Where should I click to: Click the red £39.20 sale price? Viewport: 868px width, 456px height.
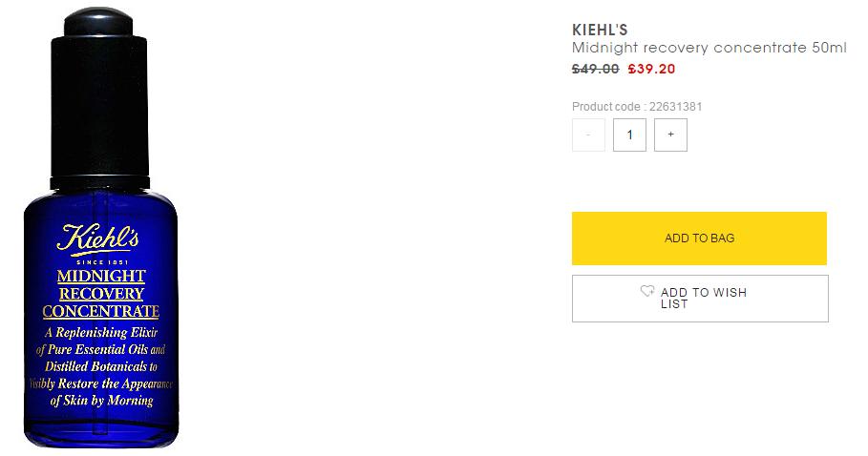tap(651, 69)
